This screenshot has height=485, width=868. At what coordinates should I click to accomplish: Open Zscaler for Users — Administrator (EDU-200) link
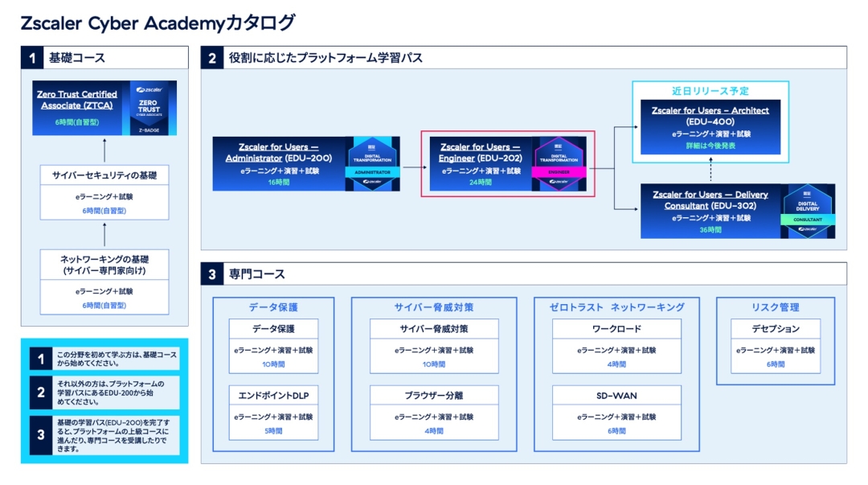click(x=278, y=152)
